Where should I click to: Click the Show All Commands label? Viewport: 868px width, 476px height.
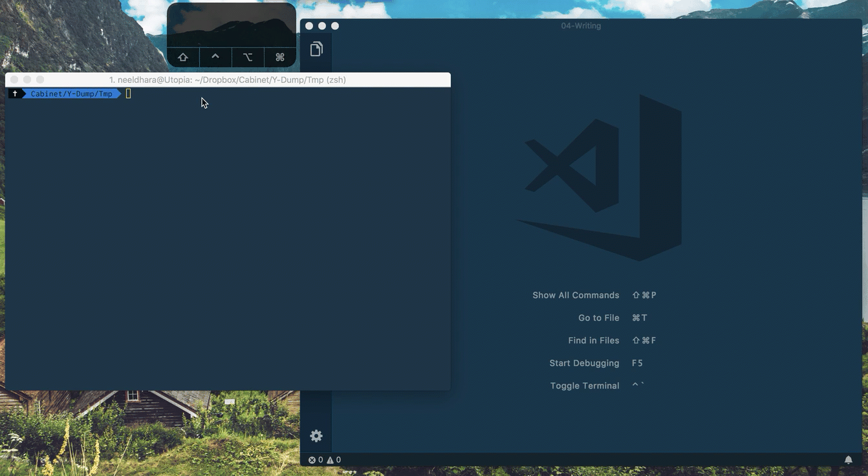pyautogui.click(x=576, y=295)
